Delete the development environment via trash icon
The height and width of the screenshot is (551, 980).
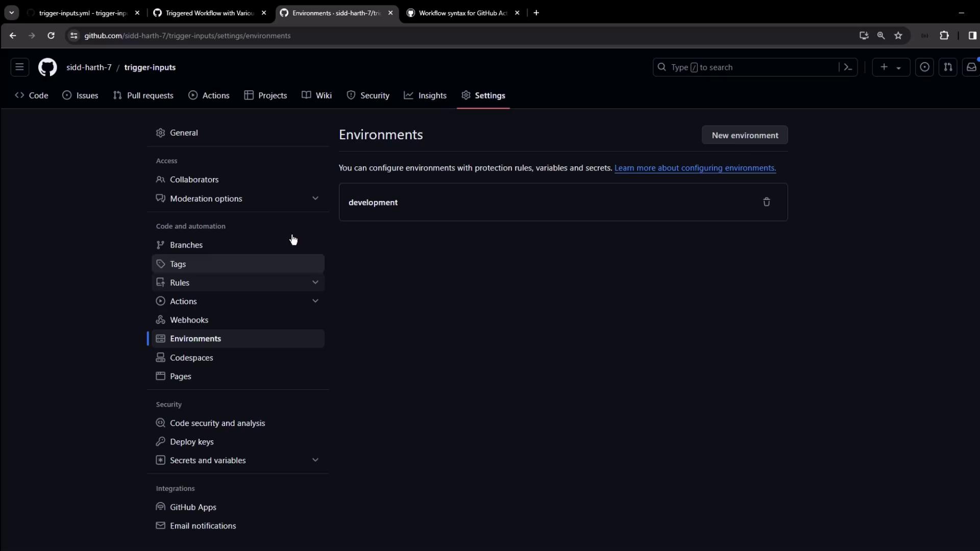click(766, 202)
